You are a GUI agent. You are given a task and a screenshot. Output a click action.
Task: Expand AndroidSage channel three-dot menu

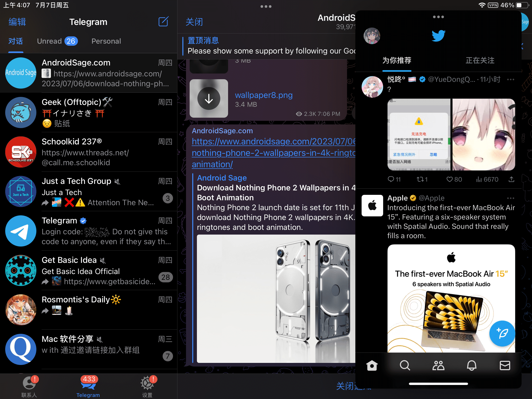coord(266,6)
